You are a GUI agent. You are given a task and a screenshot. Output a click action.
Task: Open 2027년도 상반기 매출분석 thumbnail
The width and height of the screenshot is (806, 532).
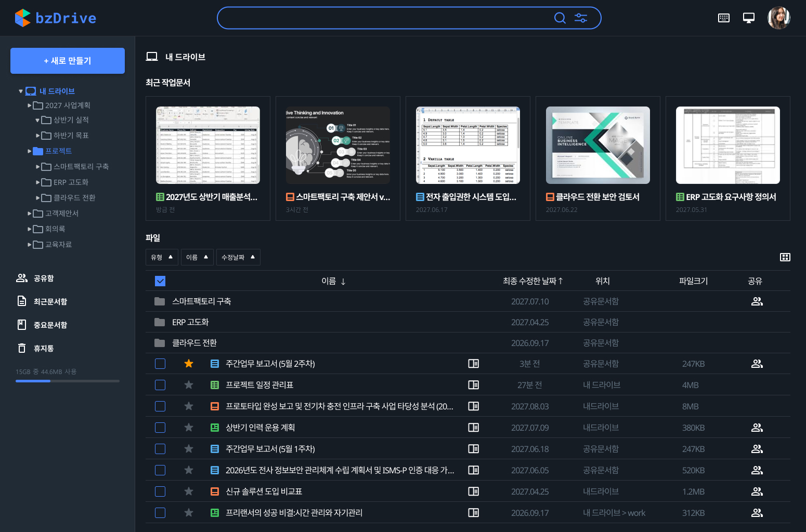[x=208, y=145]
